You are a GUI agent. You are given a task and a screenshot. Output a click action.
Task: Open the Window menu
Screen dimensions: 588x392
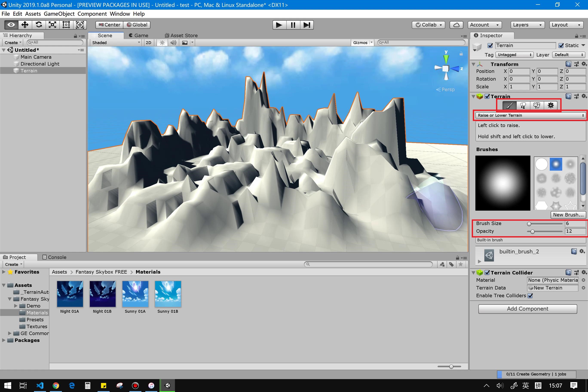point(120,14)
